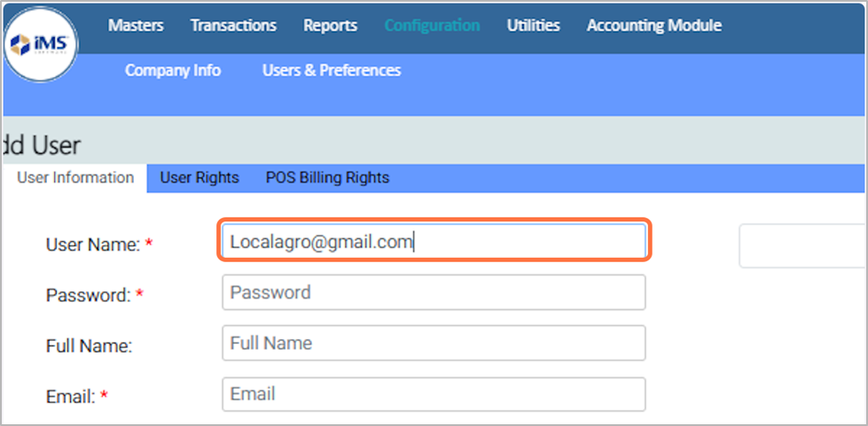Switch to User Rights tab
Viewport: 868px width, 426px height.
point(199,178)
